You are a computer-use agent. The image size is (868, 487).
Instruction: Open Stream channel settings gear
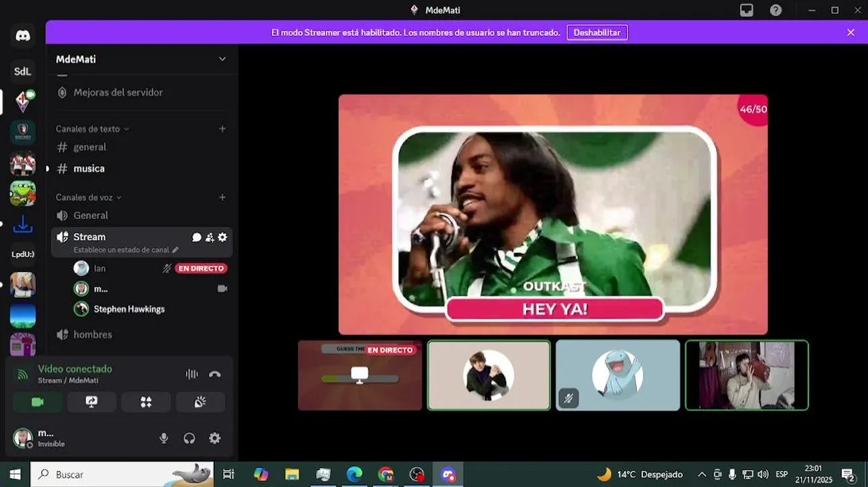[222, 237]
